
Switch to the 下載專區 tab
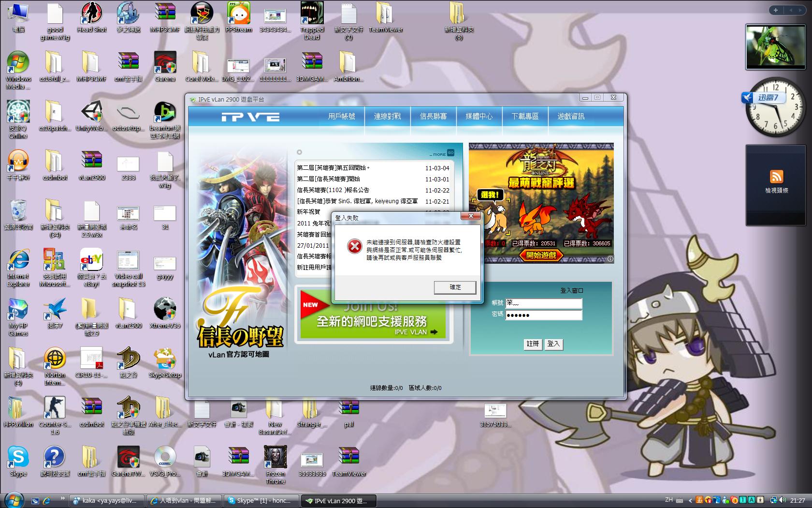tap(525, 117)
